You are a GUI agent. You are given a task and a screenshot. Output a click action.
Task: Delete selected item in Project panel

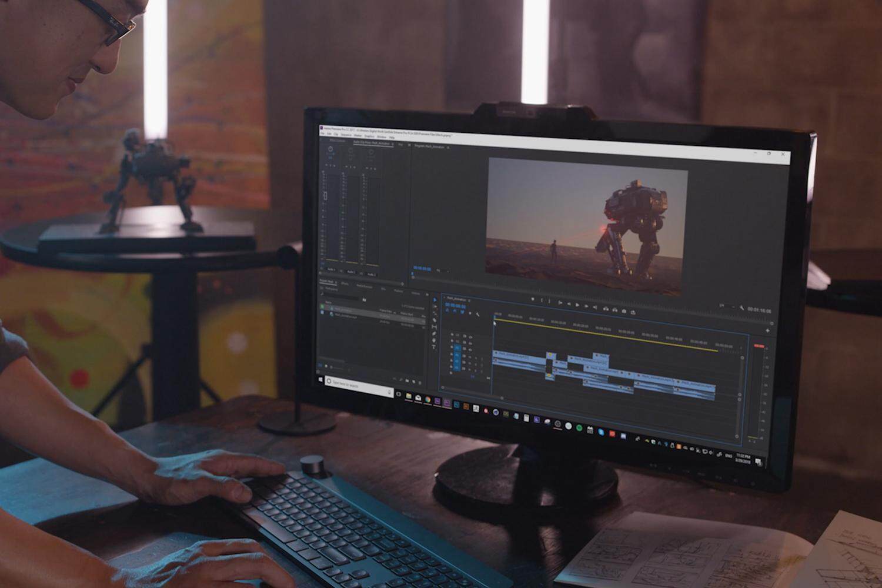click(420, 383)
